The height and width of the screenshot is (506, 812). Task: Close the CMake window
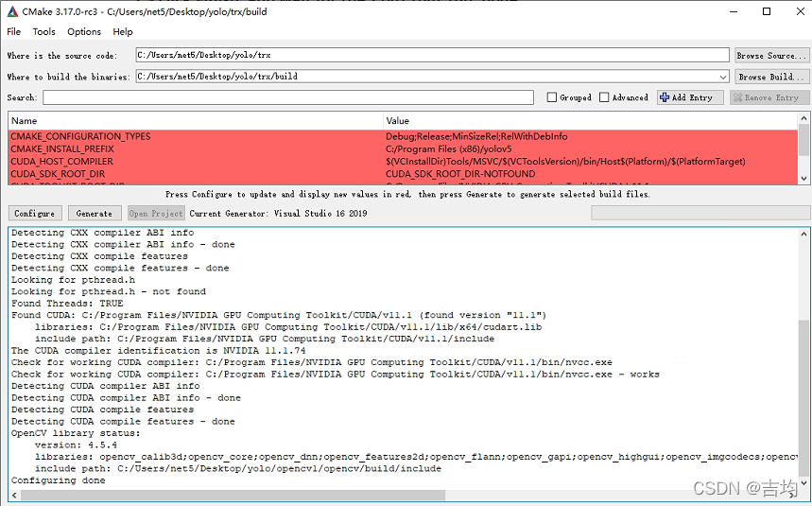tap(800, 11)
